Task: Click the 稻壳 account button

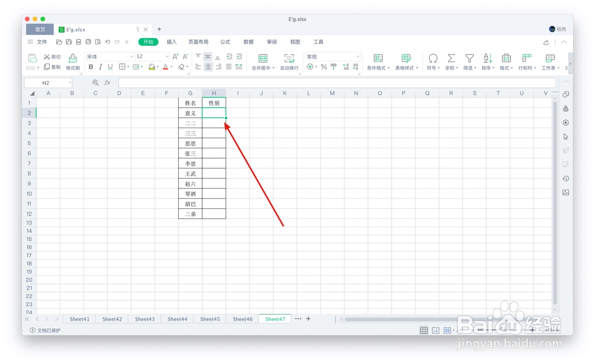Action: click(x=557, y=29)
